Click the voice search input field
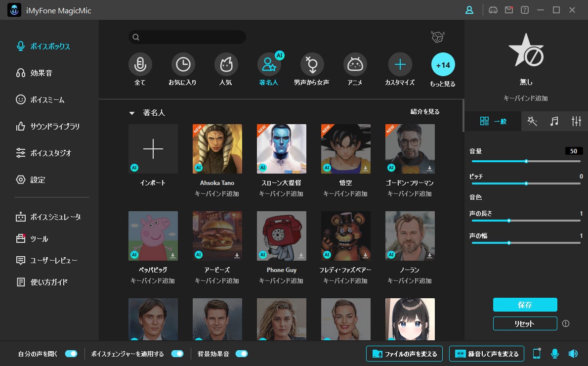588x366 pixels. [187, 37]
